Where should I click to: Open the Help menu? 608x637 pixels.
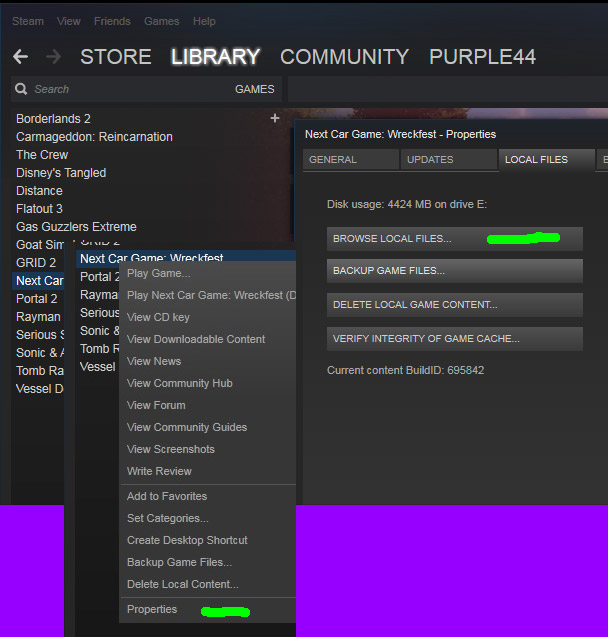pyautogui.click(x=204, y=21)
